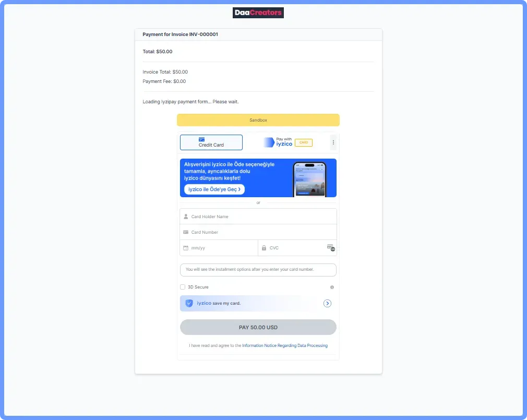Viewport: 527px width, 420px height.
Task: Focus the Card Holder Name field
Action: tap(258, 217)
